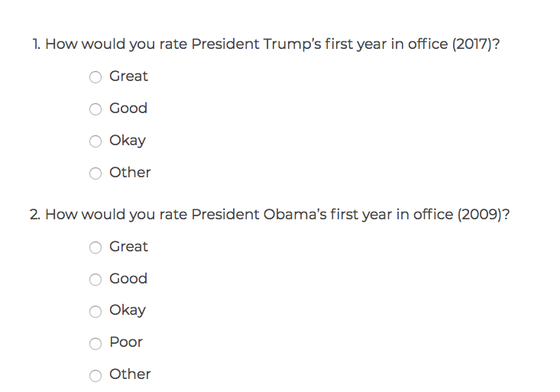Screen dimensions: 560x392
Task: Choose Other radio circle under question 2
Action: (95, 376)
